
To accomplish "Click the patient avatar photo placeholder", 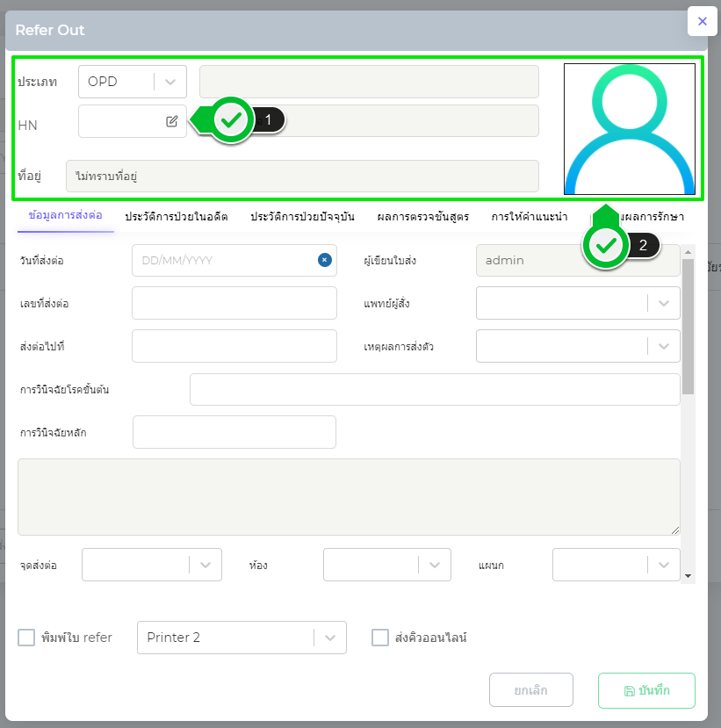I will (x=629, y=129).
